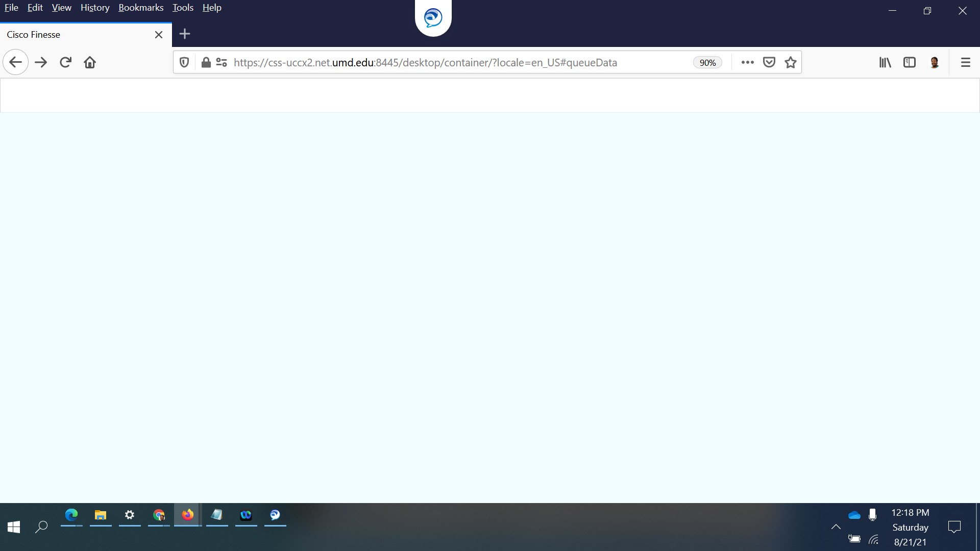Click the tracking protection shield icon
Viewport: 980px width, 551px height.
click(184, 62)
